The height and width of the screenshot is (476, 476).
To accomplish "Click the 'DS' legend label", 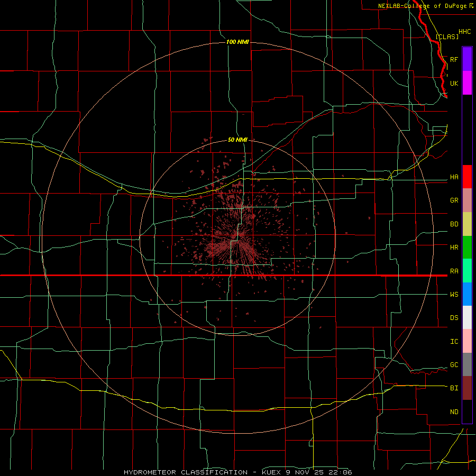I will point(454,318).
